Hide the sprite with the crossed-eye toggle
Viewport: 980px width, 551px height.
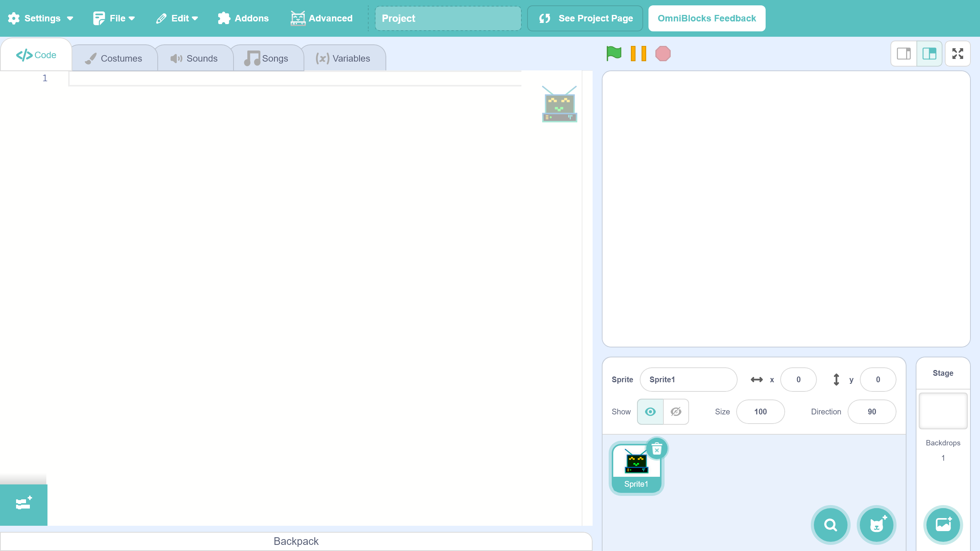pyautogui.click(x=676, y=412)
